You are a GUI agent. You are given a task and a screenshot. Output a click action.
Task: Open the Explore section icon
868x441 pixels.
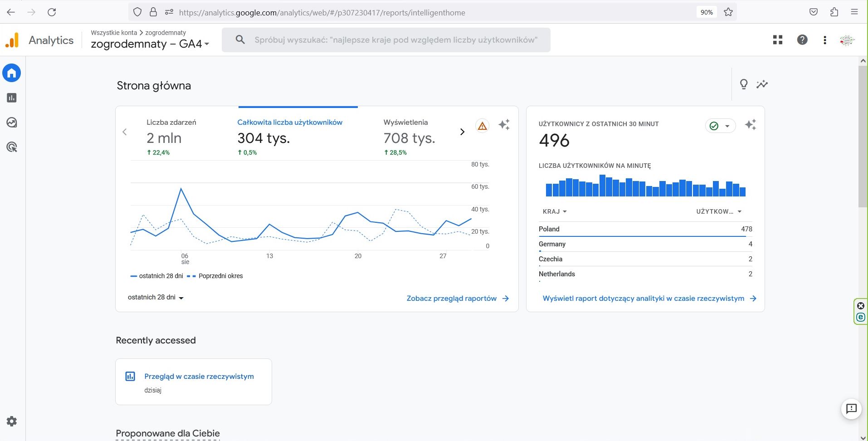[12, 122]
